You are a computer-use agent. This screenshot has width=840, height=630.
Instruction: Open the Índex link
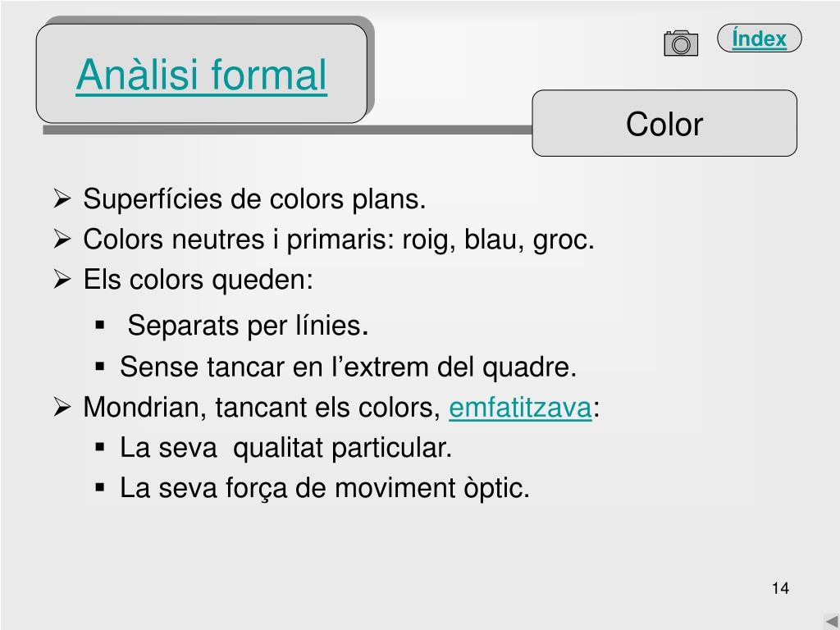coord(759,39)
